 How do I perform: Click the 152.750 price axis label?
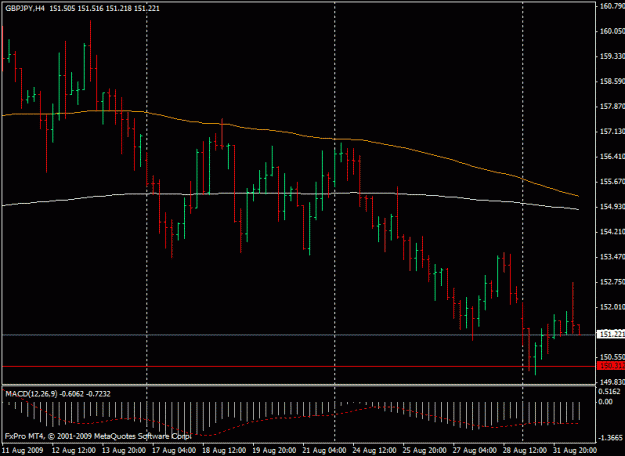pyautogui.click(x=612, y=282)
